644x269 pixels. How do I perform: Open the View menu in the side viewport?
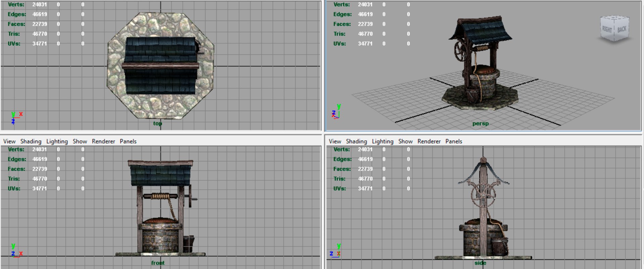335,142
